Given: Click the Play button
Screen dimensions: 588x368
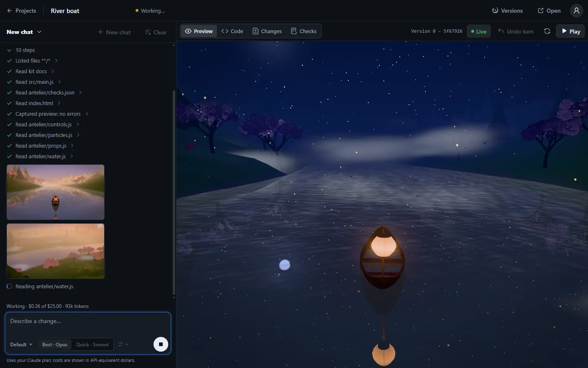Looking at the screenshot, I should tap(570, 31).
